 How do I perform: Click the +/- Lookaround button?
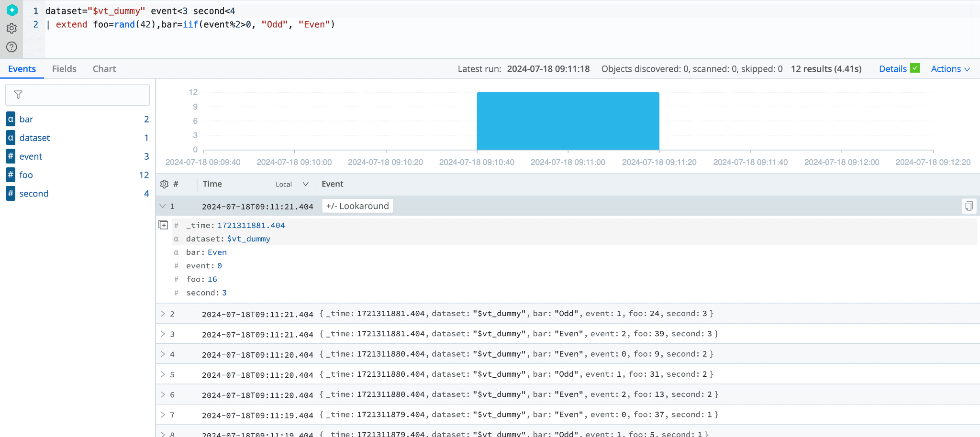tap(357, 206)
